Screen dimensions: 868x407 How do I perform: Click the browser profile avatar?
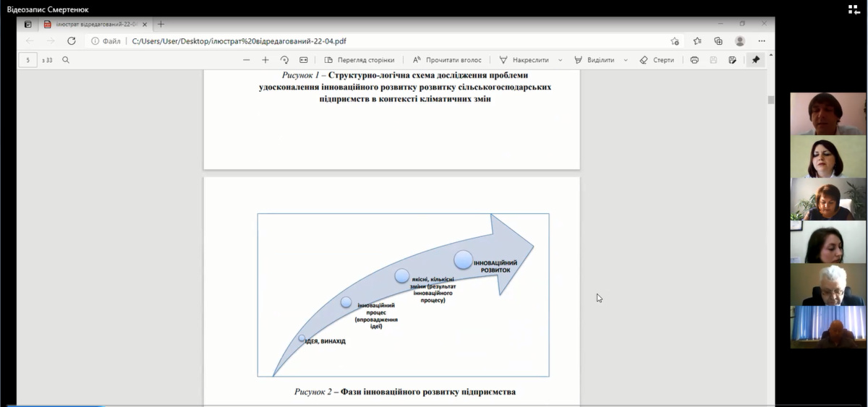pyautogui.click(x=740, y=41)
